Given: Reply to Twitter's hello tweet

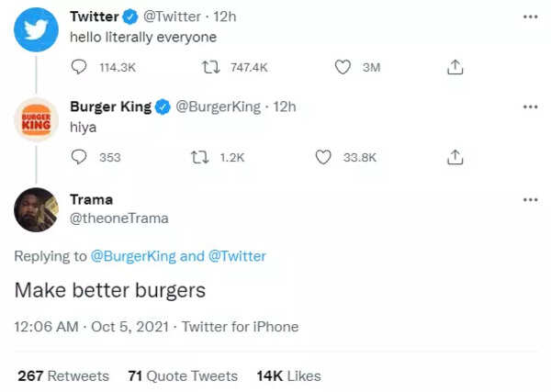Looking at the screenshot, I should point(79,67).
